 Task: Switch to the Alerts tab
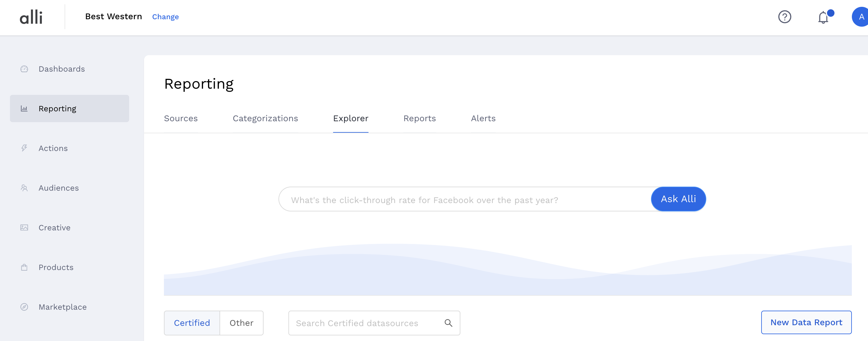click(x=483, y=119)
